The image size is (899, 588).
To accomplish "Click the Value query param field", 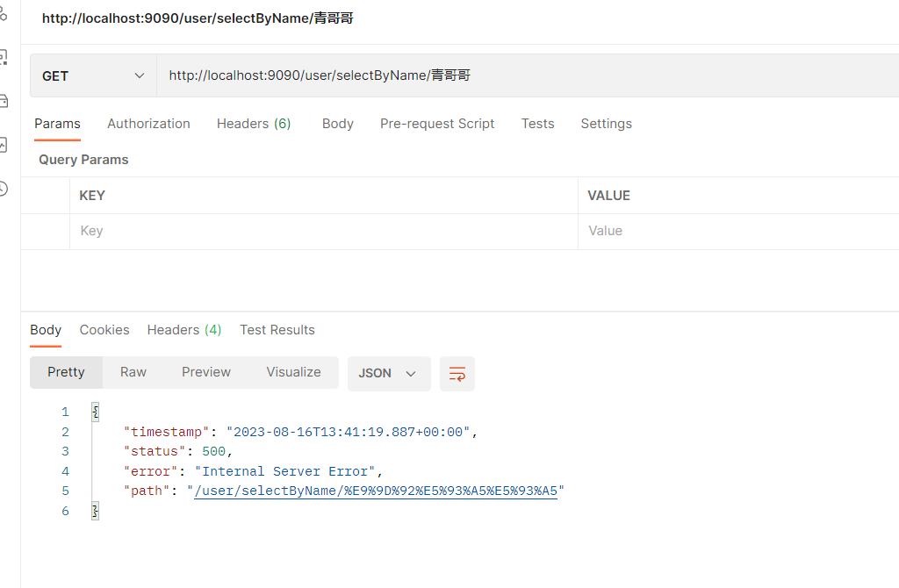I will (738, 231).
